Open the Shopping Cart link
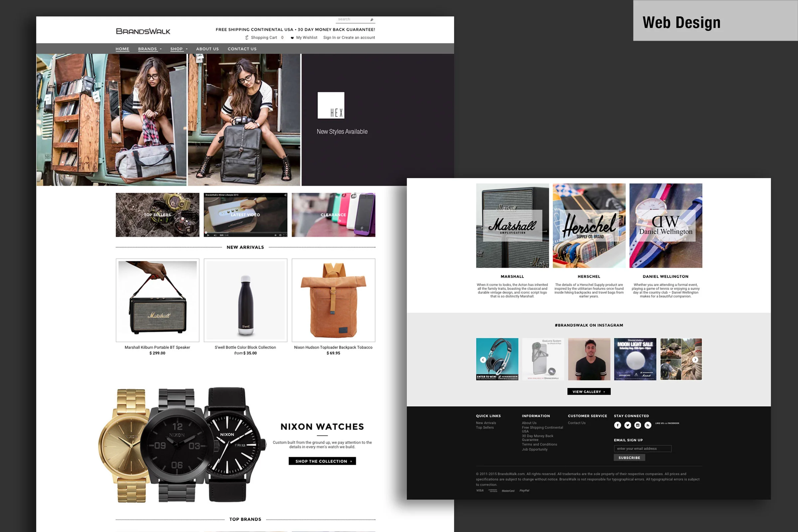 [x=264, y=38]
